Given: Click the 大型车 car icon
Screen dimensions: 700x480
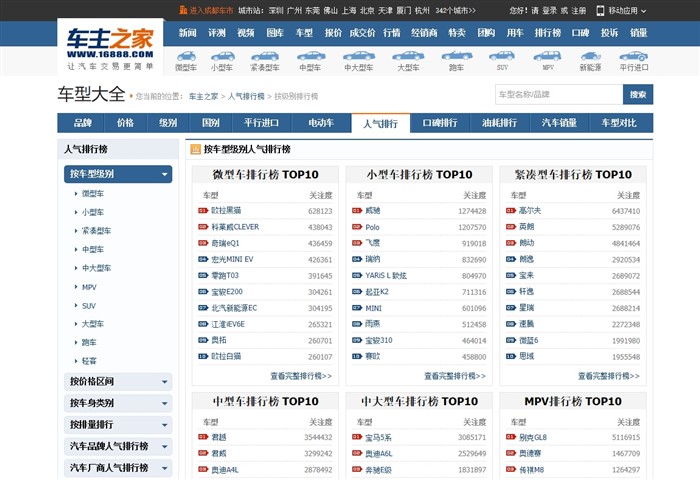Looking at the screenshot, I should tap(408, 56).
